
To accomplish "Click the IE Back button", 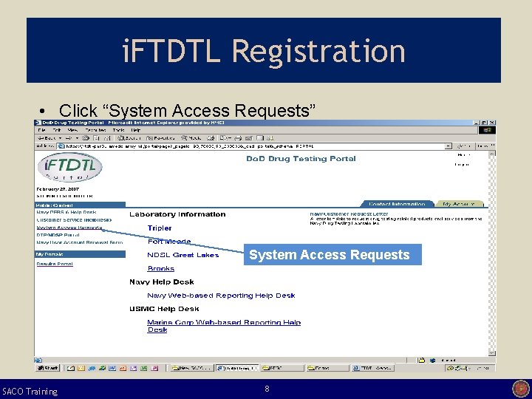I will click(47, 138).
